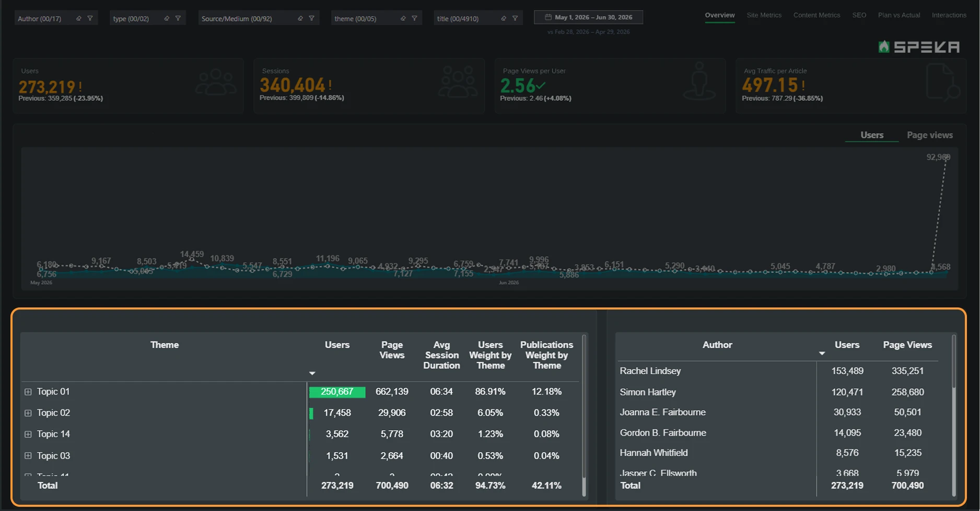The image size is (980, 511).
Task: Click the theme table vertical scrollbar
Action: pos(584,415)
